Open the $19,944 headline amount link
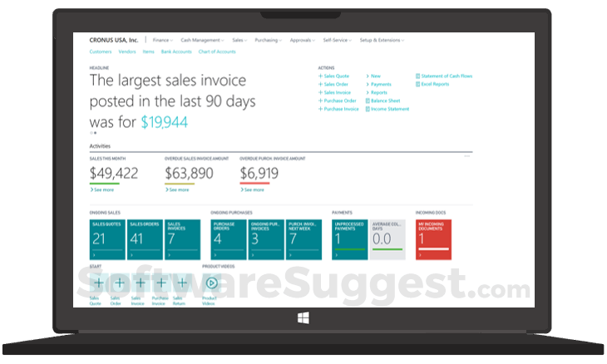This screenshot has height=364, width=607. [x=164, y=122]
